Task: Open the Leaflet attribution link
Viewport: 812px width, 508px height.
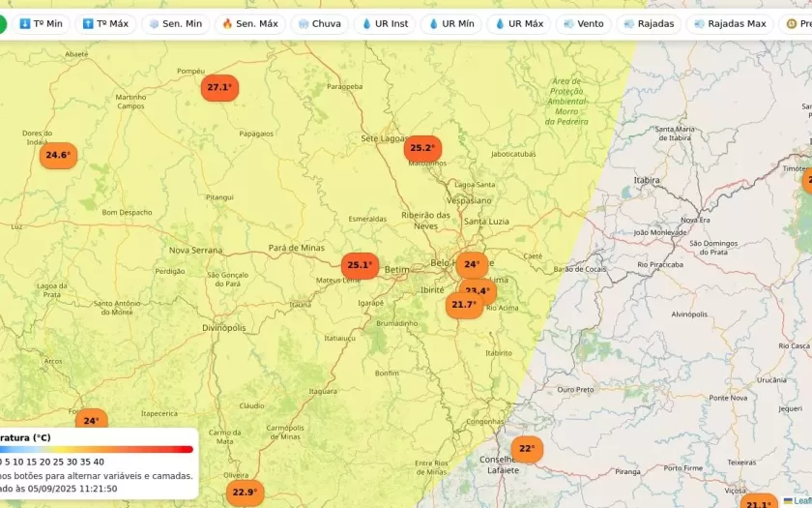Action: (x=798, y=500)
